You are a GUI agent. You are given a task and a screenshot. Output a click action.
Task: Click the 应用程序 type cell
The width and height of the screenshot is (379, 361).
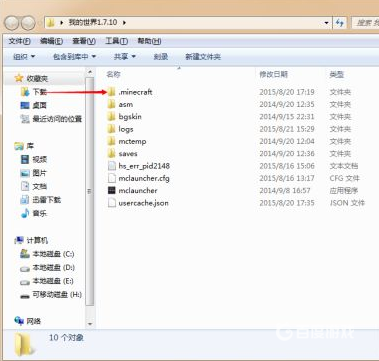click(344, 191)
